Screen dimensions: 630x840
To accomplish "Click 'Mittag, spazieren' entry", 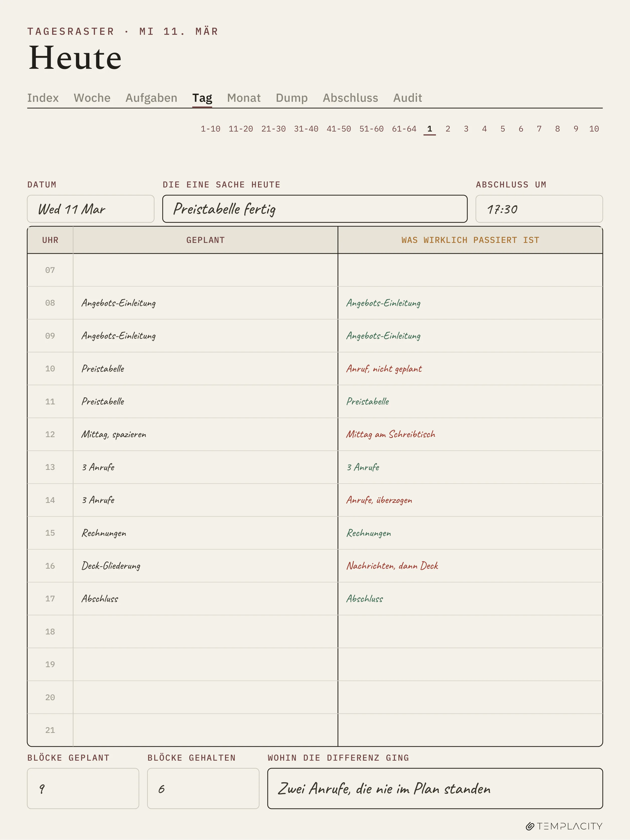I will [114, 434].
